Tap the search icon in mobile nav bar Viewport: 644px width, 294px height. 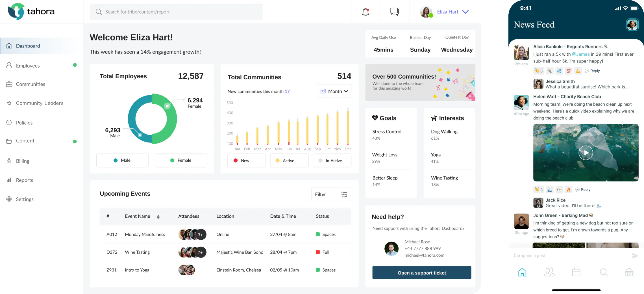pos(603,272)
